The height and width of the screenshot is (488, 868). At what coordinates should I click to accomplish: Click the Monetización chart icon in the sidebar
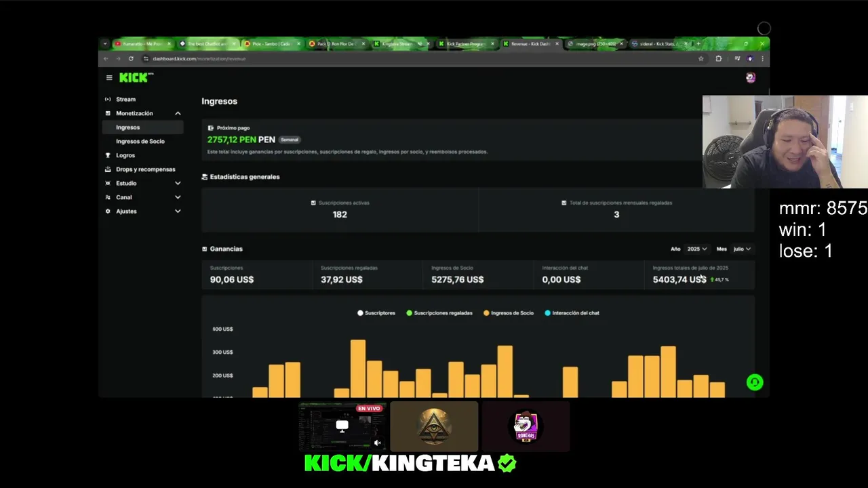(108, 113)
